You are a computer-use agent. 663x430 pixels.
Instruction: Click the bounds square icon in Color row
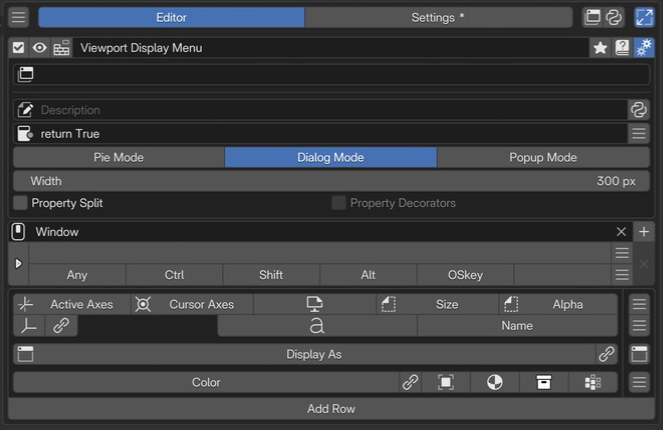(x=446, y=382)
